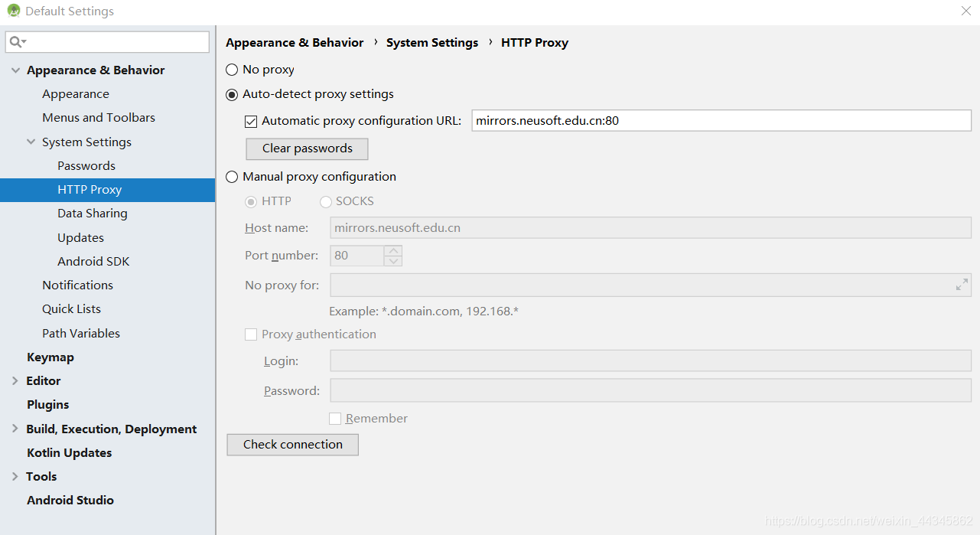Click the Check connection button
This screenshot has width=980, height=535.
coord(293,445)
